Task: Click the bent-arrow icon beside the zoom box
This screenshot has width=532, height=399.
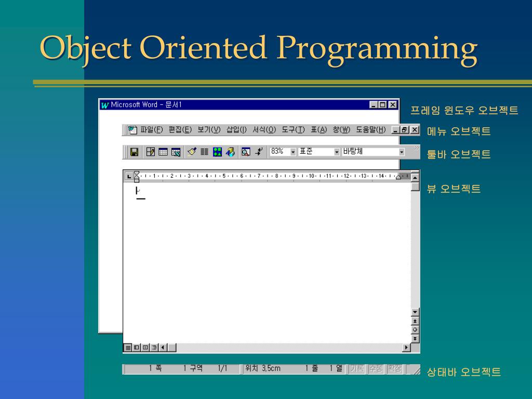Action: click(259, 152)
